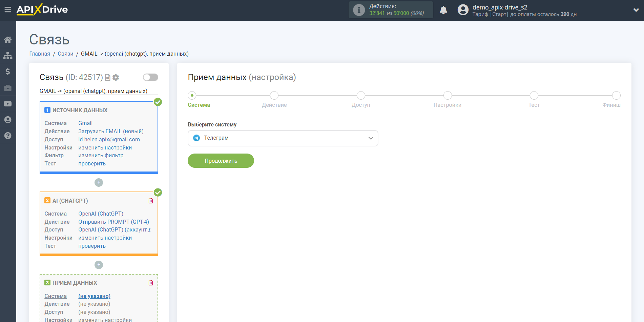The image size is (644, 322).
Task: Open the hamburger menu
Action: [x=8, y=9]
